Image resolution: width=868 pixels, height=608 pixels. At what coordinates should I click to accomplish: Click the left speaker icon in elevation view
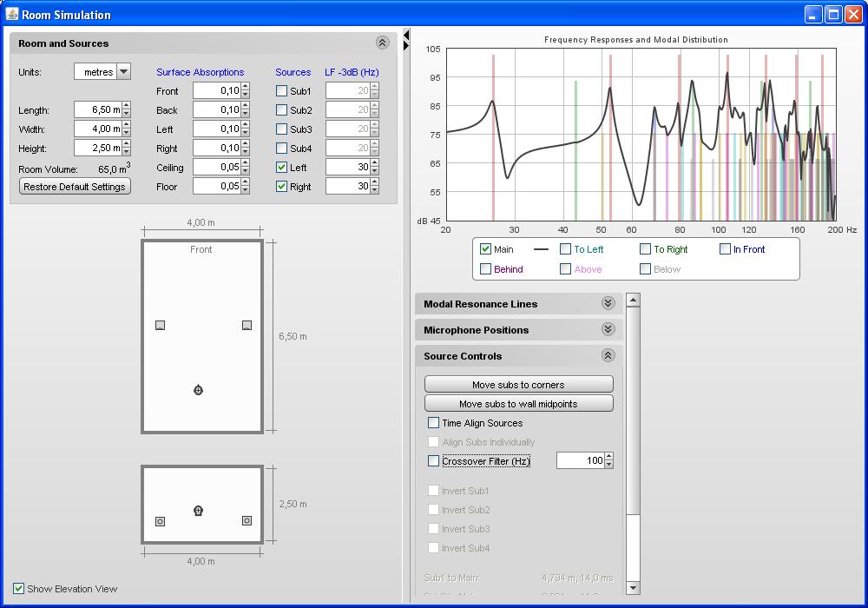(160, 521)
